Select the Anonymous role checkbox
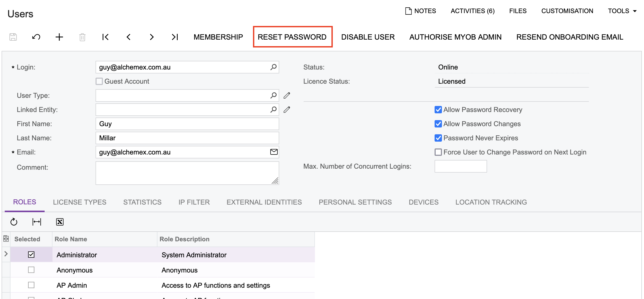The image size is (644, 299). (31, 270)
